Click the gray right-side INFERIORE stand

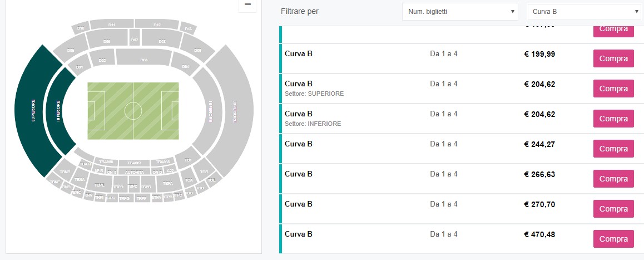[x=210, y=111]
